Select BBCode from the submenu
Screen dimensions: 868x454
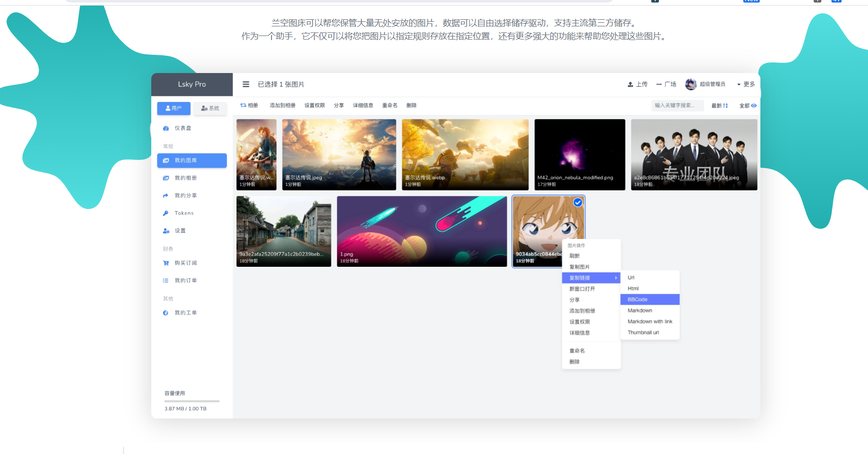coord(638,300)
